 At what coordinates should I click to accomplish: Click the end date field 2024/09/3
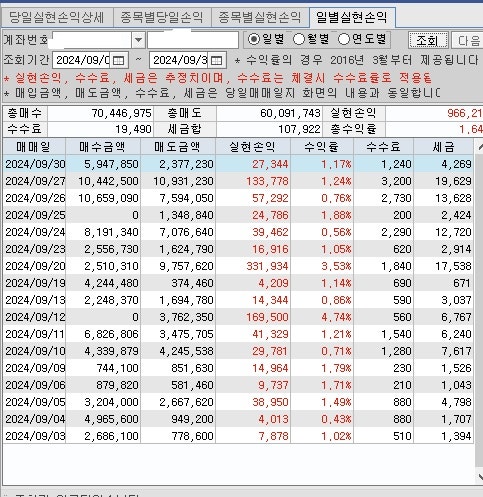point(179,60)
